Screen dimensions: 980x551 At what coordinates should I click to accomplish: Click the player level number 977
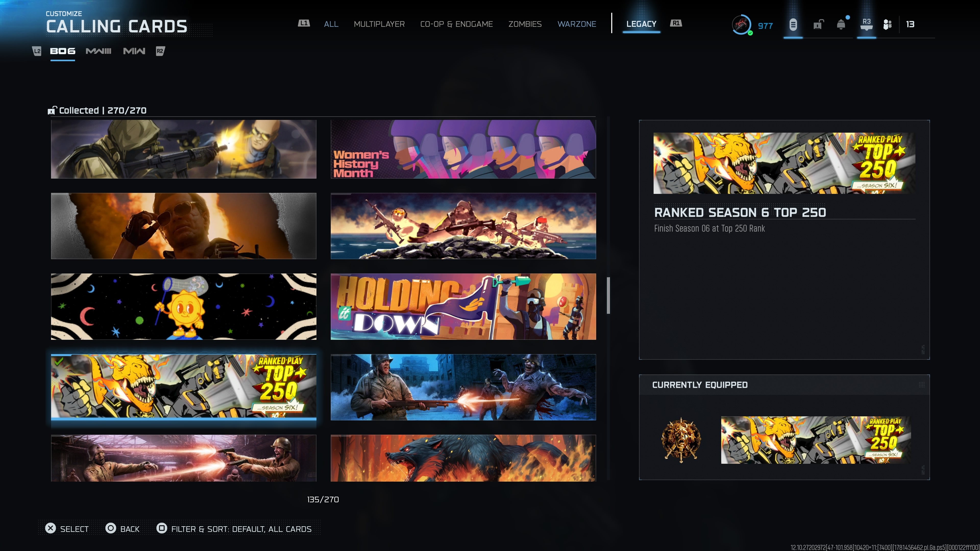(x=765, y=26)
